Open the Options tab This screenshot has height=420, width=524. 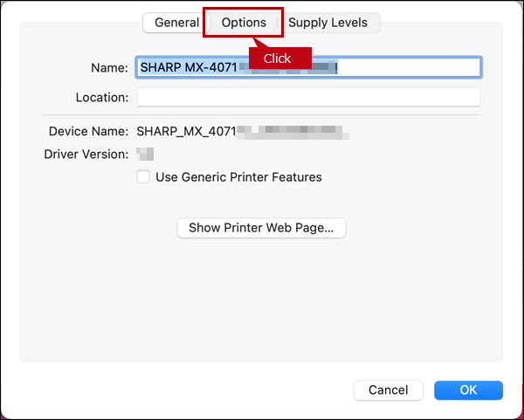(244, 23)
